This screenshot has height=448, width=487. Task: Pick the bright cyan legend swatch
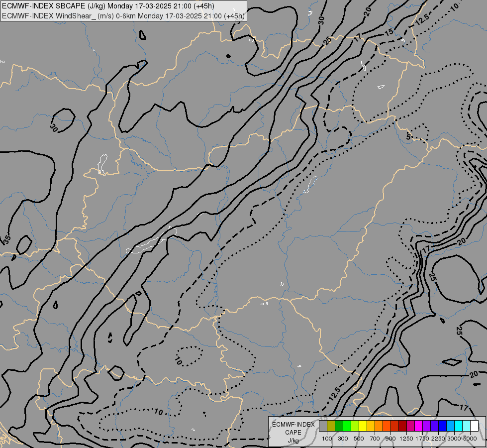(458, 426)
